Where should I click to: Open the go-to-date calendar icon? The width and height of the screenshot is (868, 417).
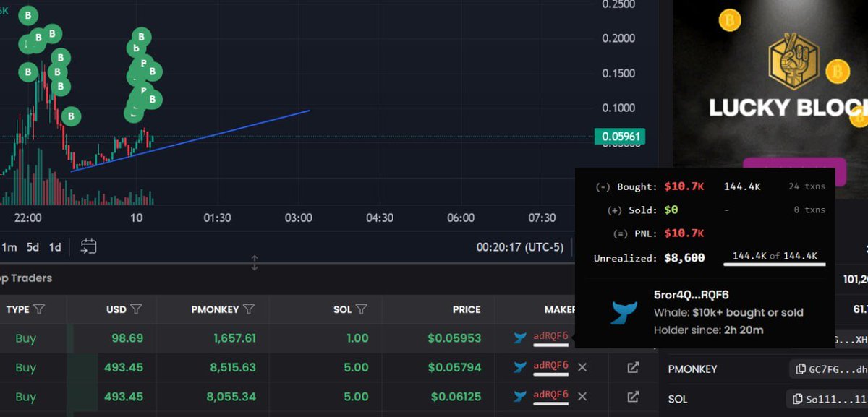pos(88,246)
